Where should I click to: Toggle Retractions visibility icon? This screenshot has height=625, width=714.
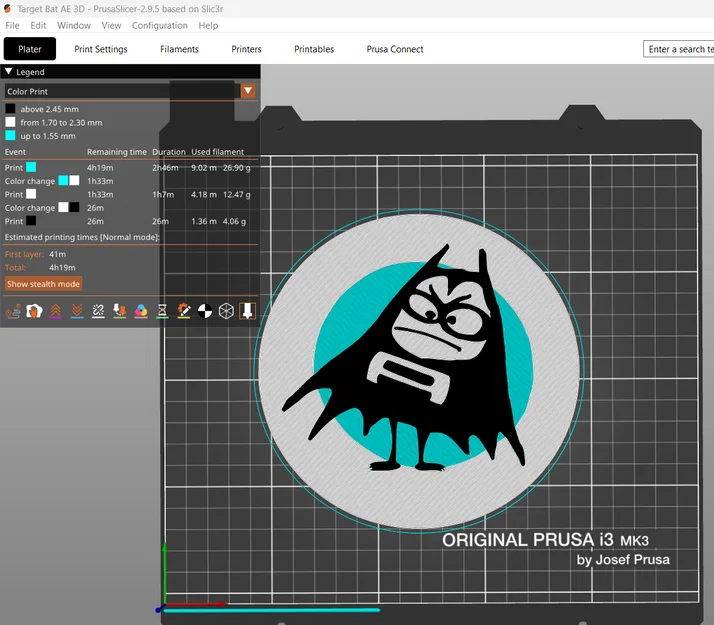(x=56, y=311)
